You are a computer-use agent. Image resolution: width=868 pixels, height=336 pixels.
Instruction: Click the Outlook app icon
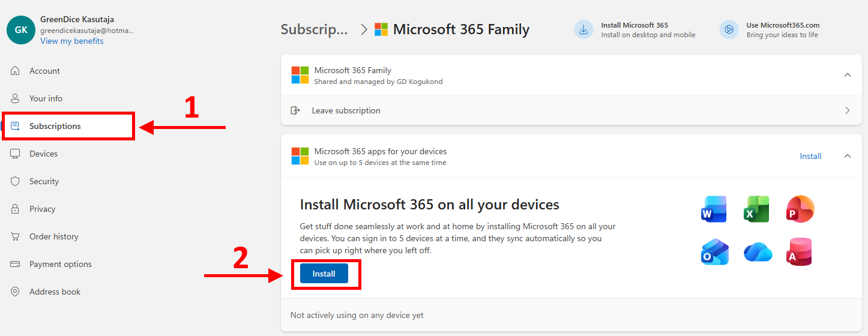click(714, 252)
